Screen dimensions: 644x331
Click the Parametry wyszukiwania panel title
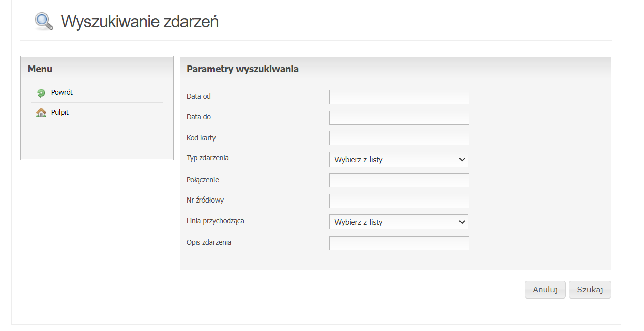pyautogui.click(x=242, y=69)
